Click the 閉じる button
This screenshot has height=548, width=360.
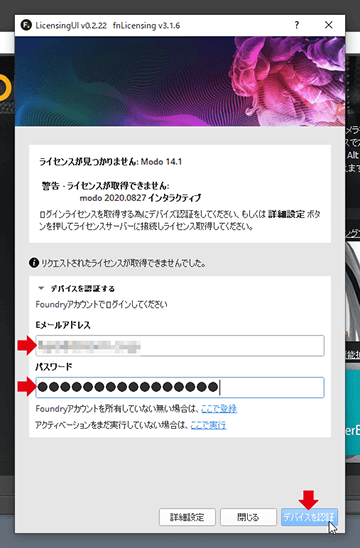click(248, 517)
